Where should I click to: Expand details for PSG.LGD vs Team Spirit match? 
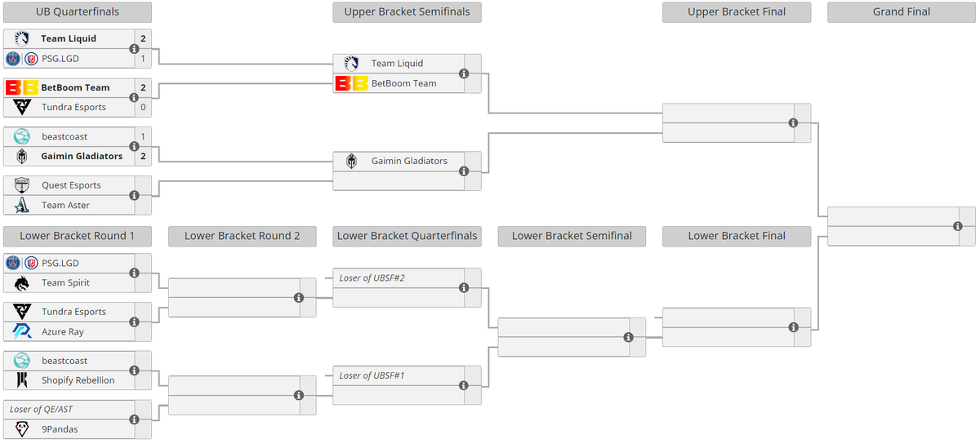tap(134, 273)
